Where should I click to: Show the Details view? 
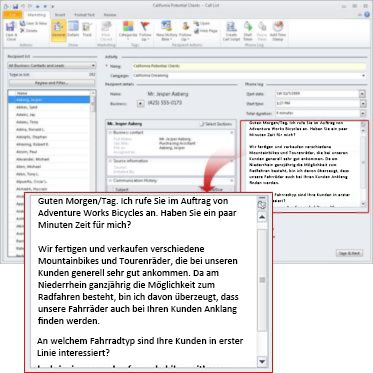coord(73,30)
